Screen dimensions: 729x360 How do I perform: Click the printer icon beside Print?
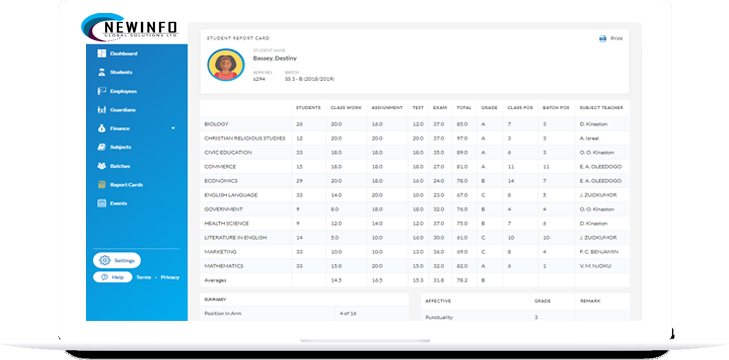click(x=603, y=39)
